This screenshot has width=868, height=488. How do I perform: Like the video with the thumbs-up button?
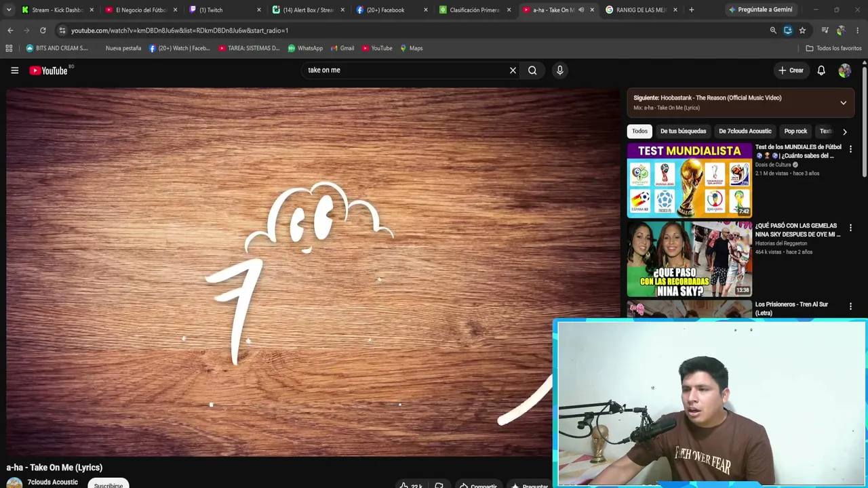point(411,485)
